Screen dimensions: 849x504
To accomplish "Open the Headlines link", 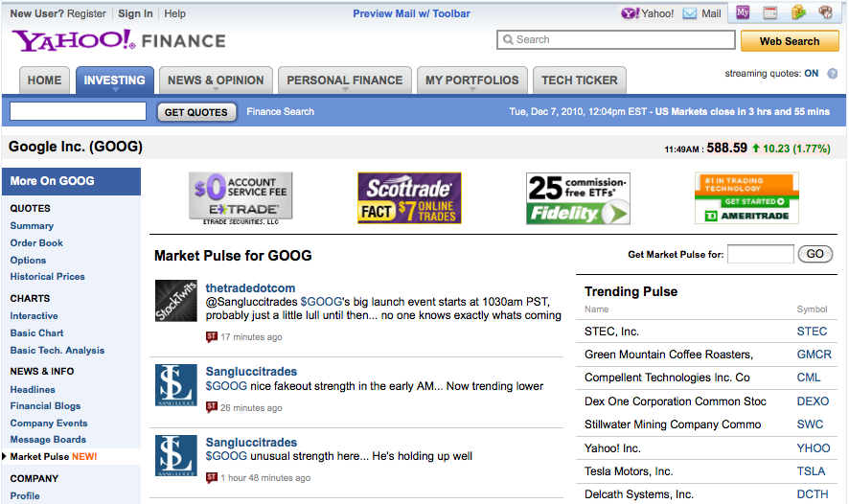I will pyautogui.click(x=33, y=389).
